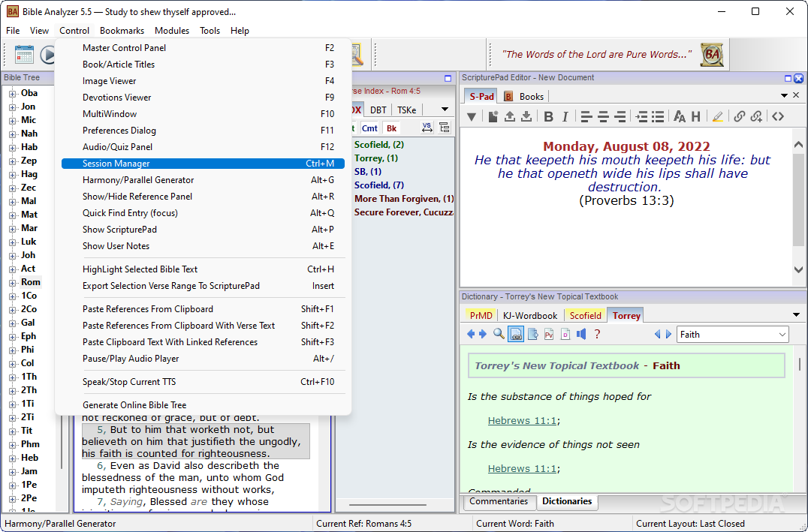808x532 pixels.
Task: Expand Heb in Bible Tree
Action: pyautogui.click(x=12, y=458)
